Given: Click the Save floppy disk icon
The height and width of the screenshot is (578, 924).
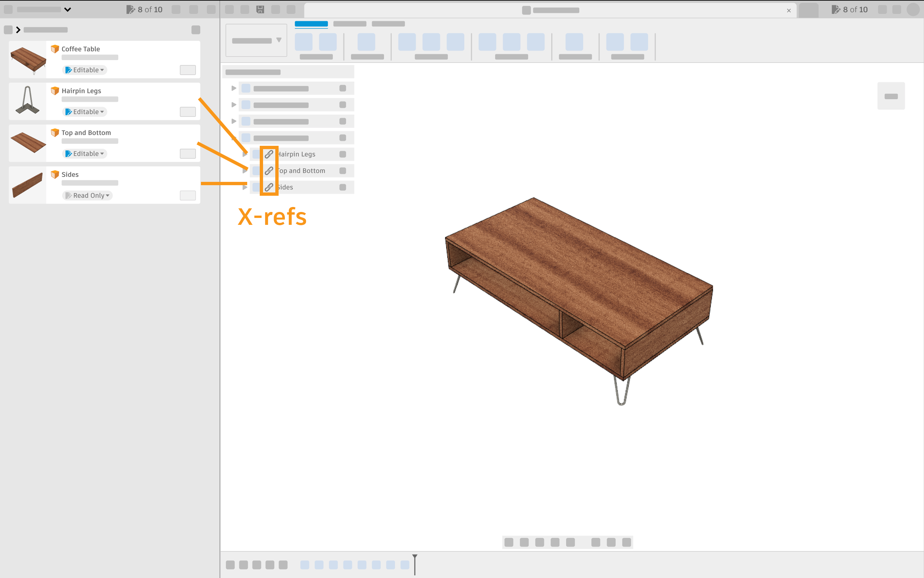Looking at the screenshot, I should (x=260, y=10).
